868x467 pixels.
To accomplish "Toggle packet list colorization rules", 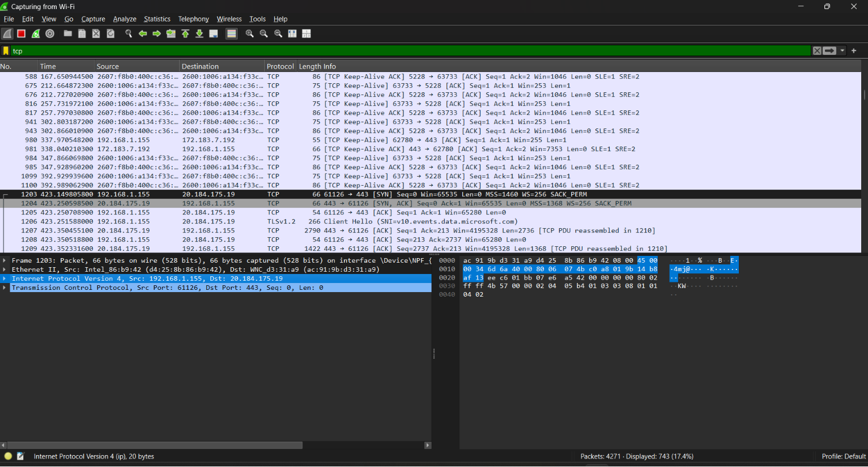I will pos(231,34).
